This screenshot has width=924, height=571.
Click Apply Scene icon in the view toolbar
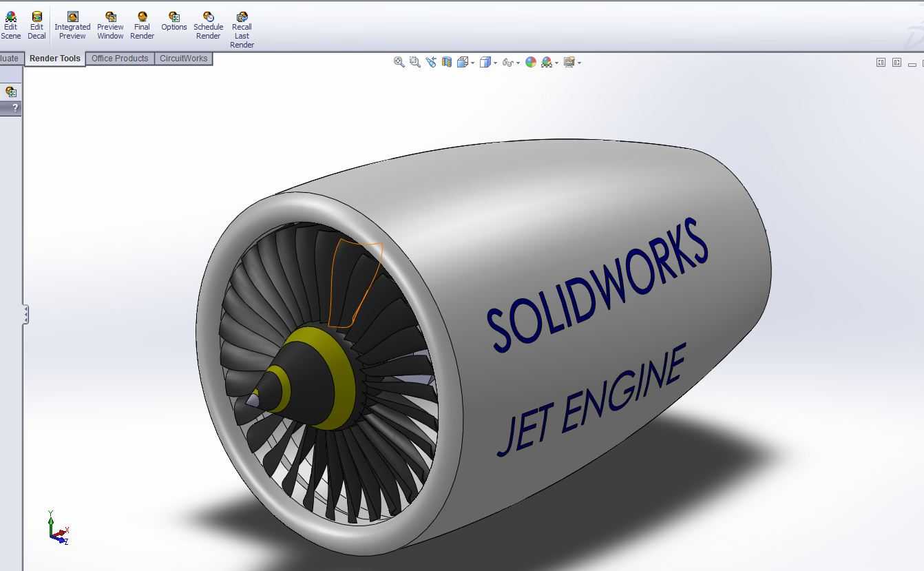coord(547,62)
